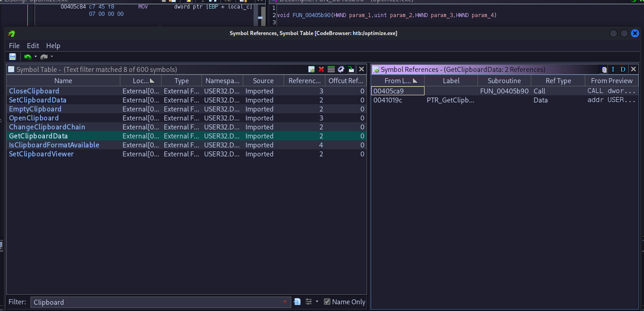This screenshot has height=311, width=644.
Task: Click the table column filter icon next to filter field
Action: 297,302
